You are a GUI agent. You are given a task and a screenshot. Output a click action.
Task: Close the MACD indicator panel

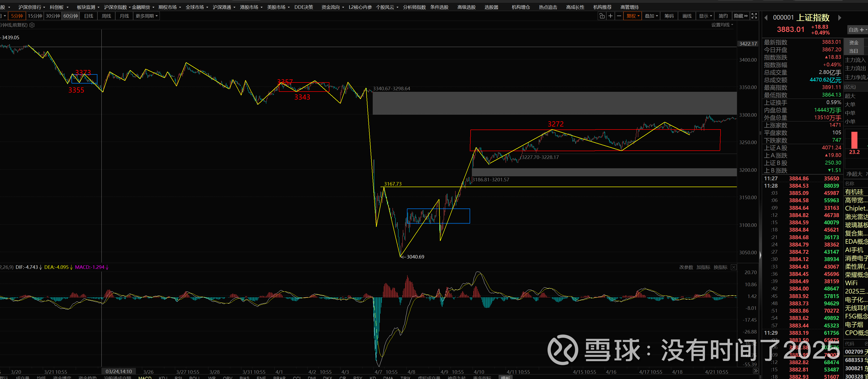pyautogui.click(x=734, y=267)
